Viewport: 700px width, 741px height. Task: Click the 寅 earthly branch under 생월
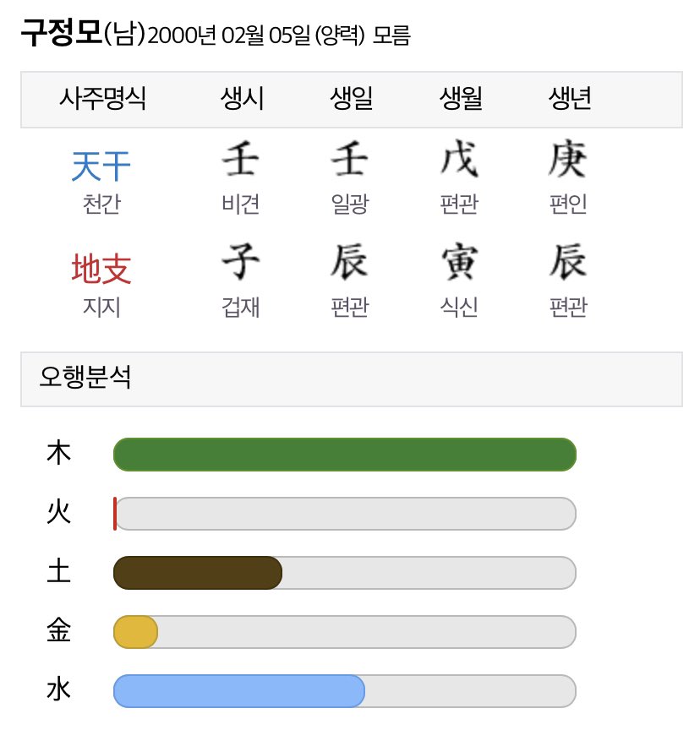[459, 261]
